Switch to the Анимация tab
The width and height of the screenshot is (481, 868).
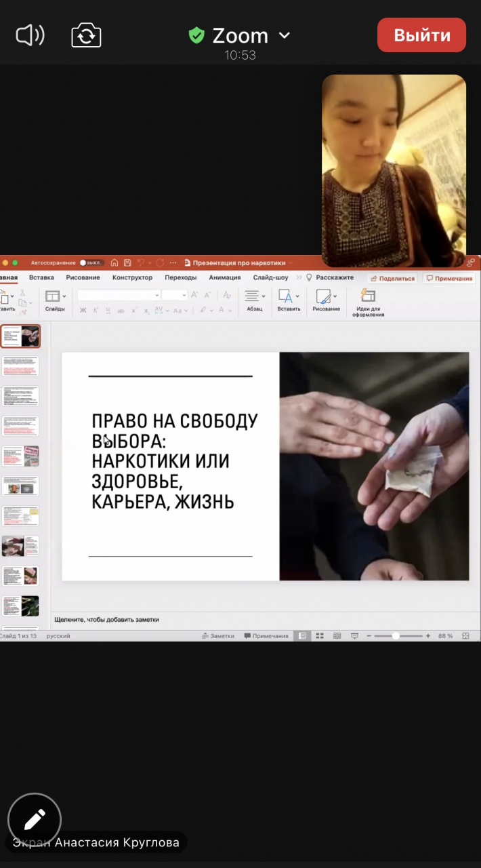tap(224, 277)
